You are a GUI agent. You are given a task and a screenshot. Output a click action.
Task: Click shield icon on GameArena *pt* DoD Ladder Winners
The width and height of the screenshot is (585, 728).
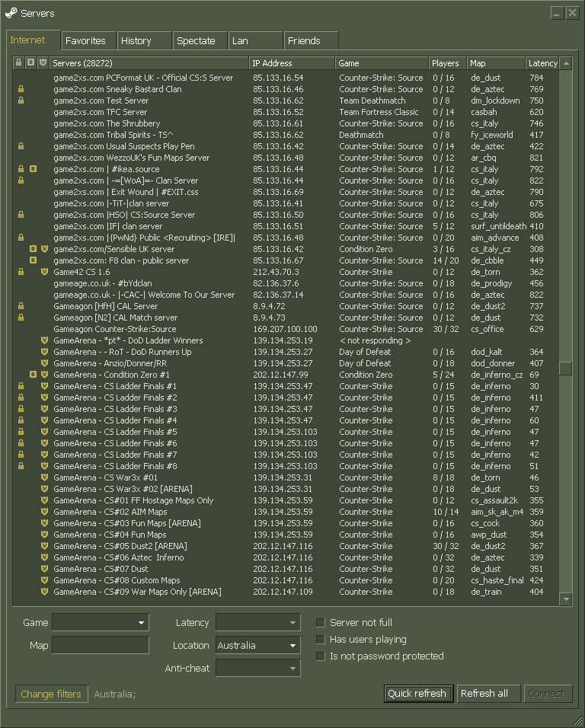coord(45,340)
